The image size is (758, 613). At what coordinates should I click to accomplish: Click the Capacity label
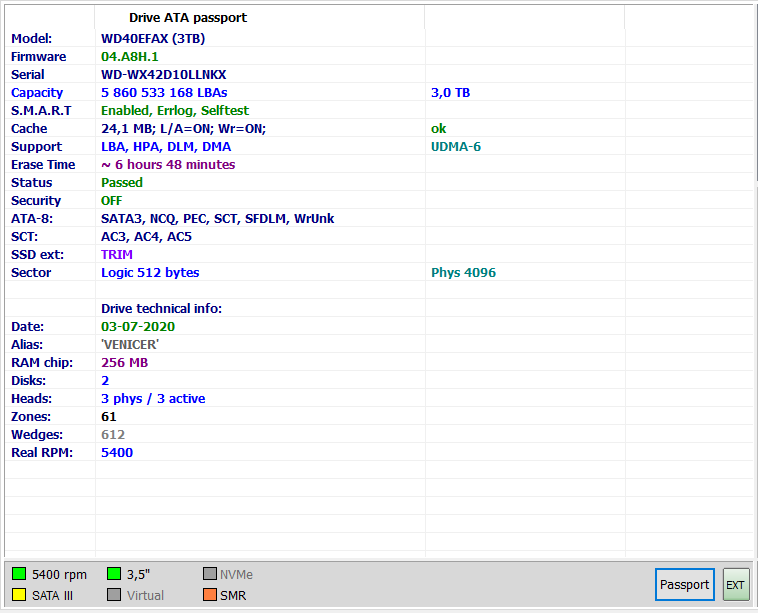pos(37,92)
